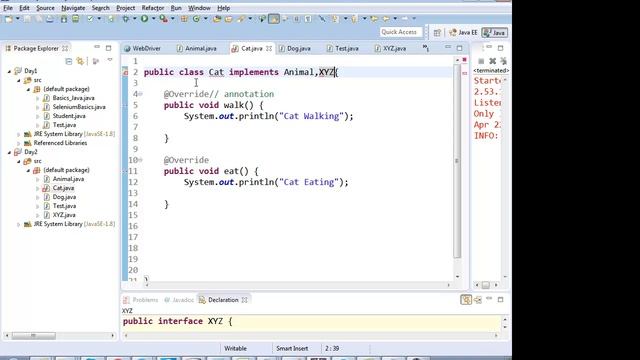Expand Day2 JRE System Library node

point(19,224)
